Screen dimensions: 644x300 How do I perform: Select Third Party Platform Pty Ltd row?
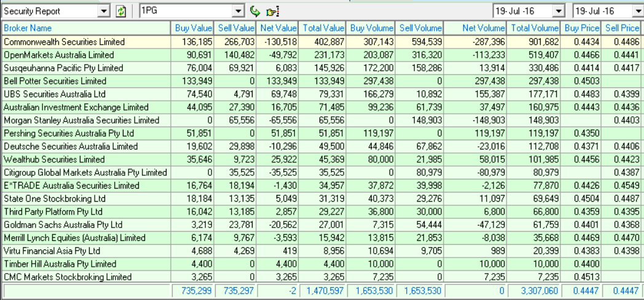(322, 212)
